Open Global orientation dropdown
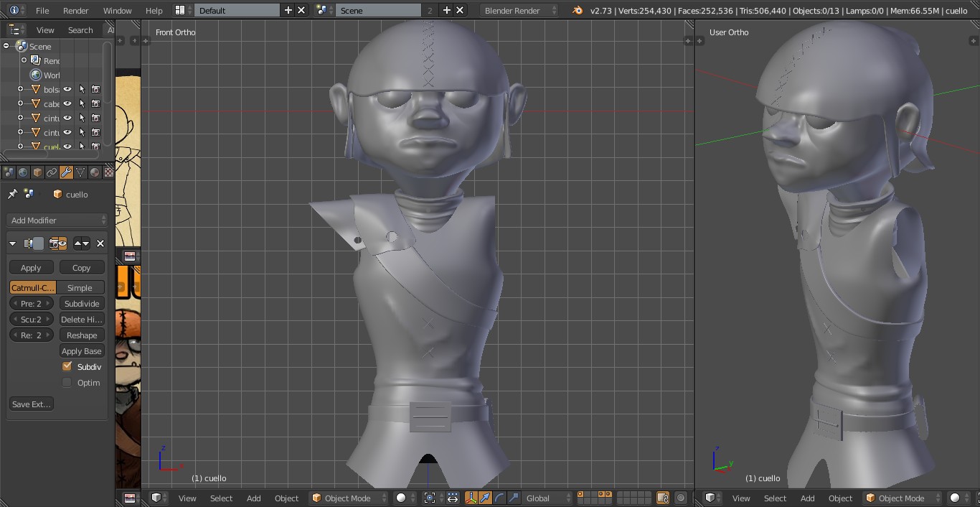This screenshot has height=507, width=980. [549, 498]
